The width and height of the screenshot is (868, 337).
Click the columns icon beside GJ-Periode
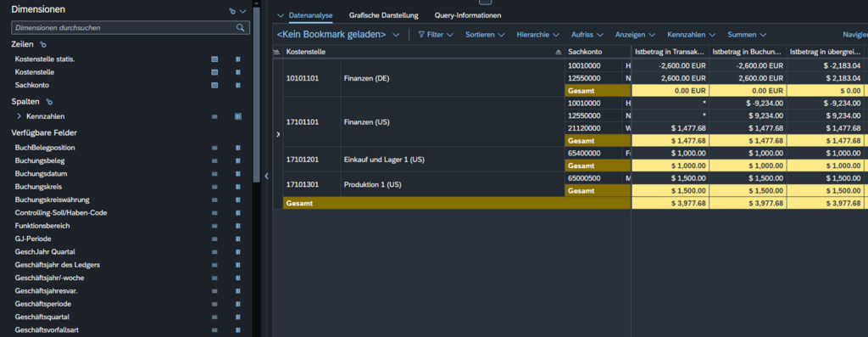[x=238, y=239]
